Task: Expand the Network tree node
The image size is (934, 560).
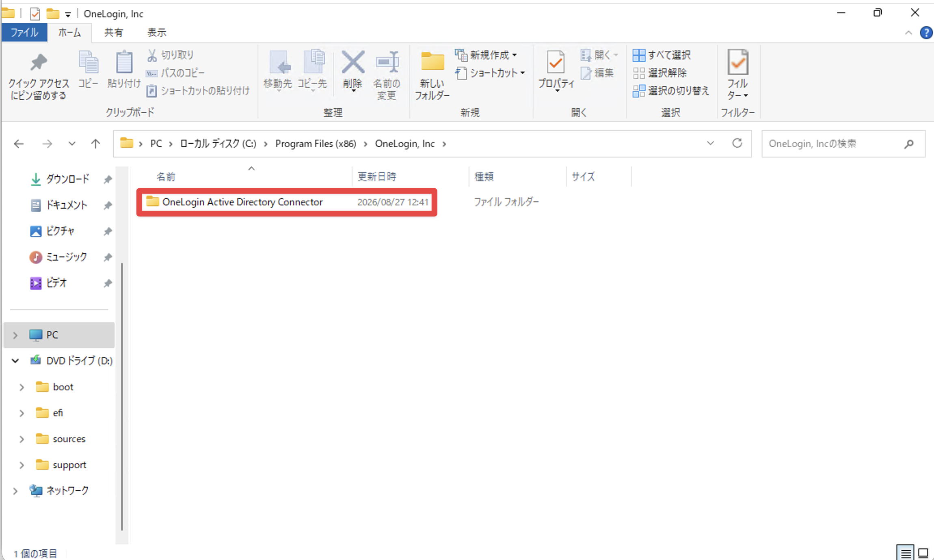Action: click(x=15, y=491)
